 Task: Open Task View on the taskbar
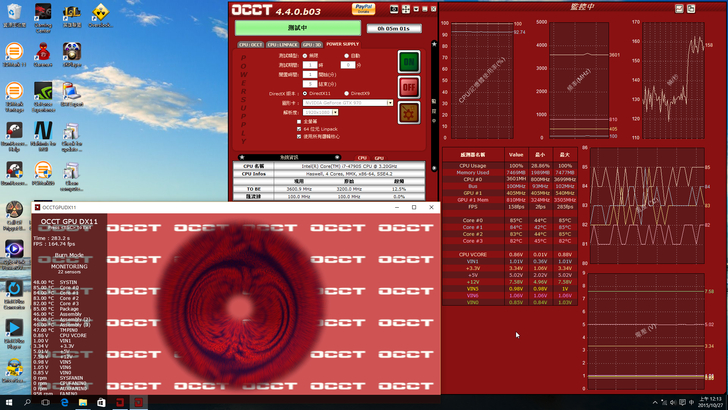pyautogui.click(x=46, y=402)
